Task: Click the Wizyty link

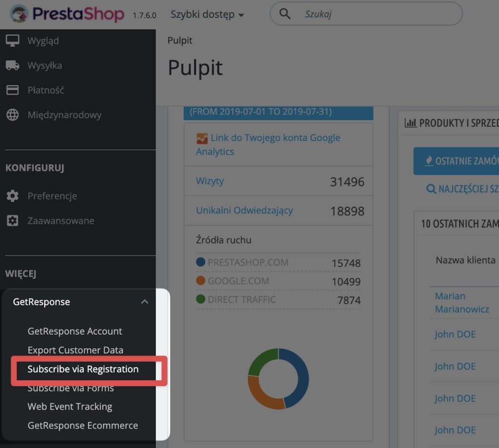Action: coord(210,181)
